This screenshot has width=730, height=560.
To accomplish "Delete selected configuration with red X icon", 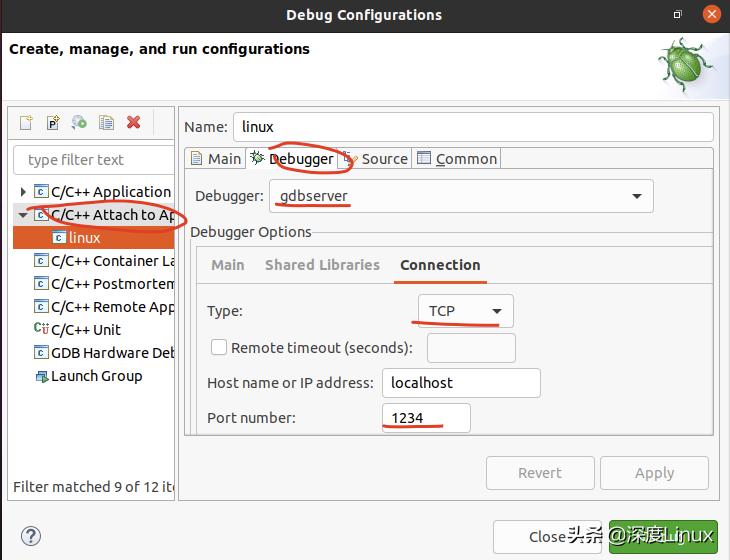I will coord(133,123).
